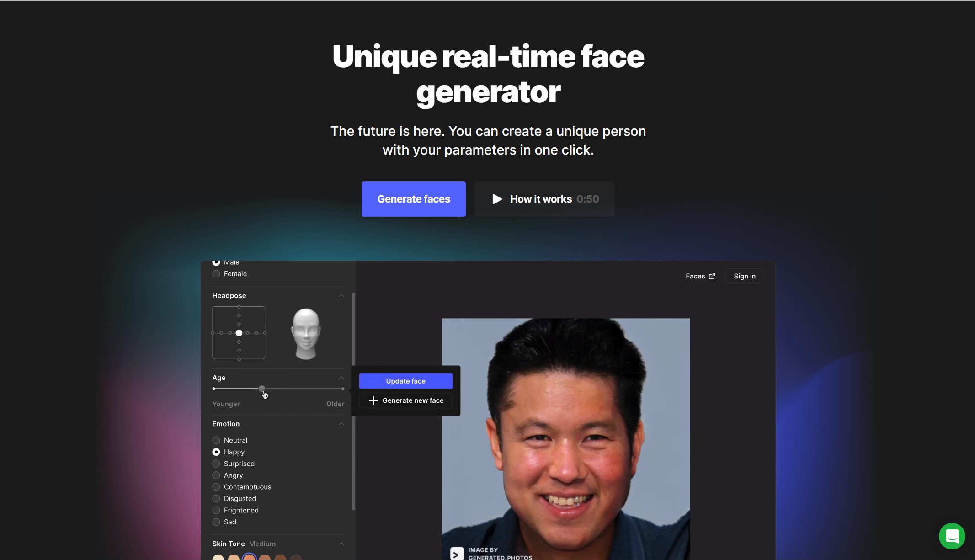Click the 3D head preview in Headpose panel
975x560 pixels.
(x=306, y=332)
